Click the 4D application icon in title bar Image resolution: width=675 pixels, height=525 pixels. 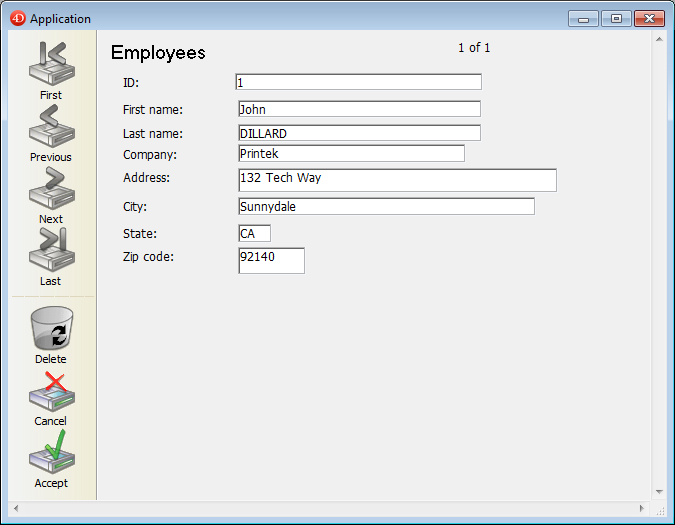(17, 18)
